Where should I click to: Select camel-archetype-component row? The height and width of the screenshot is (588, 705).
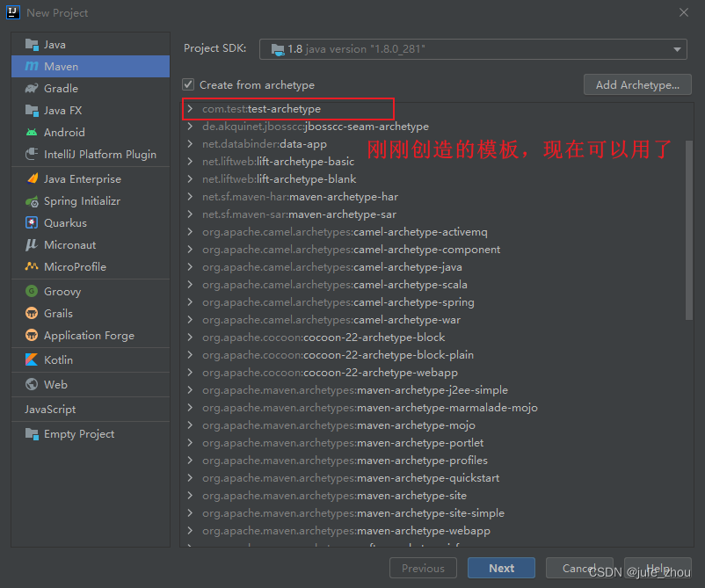pos(436,250)
